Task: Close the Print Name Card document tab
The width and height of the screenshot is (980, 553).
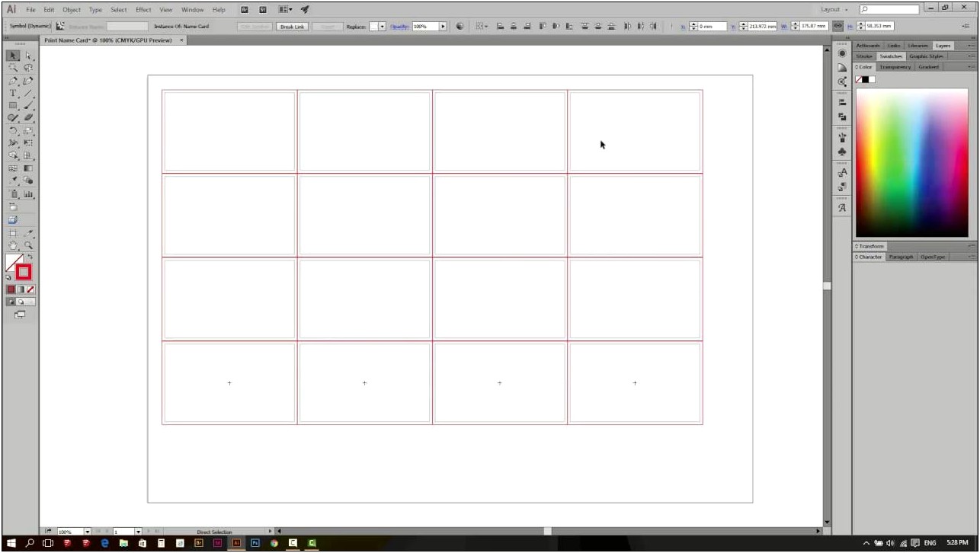Action: click(181, 40)
